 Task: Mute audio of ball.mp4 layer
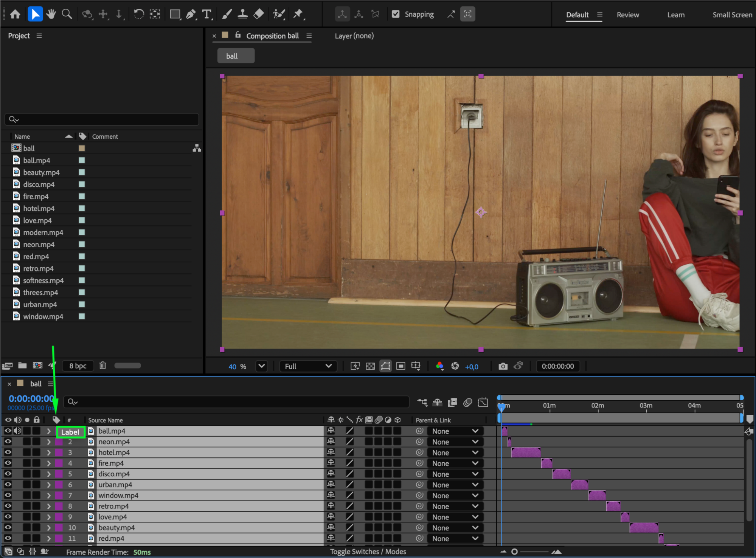17,431
